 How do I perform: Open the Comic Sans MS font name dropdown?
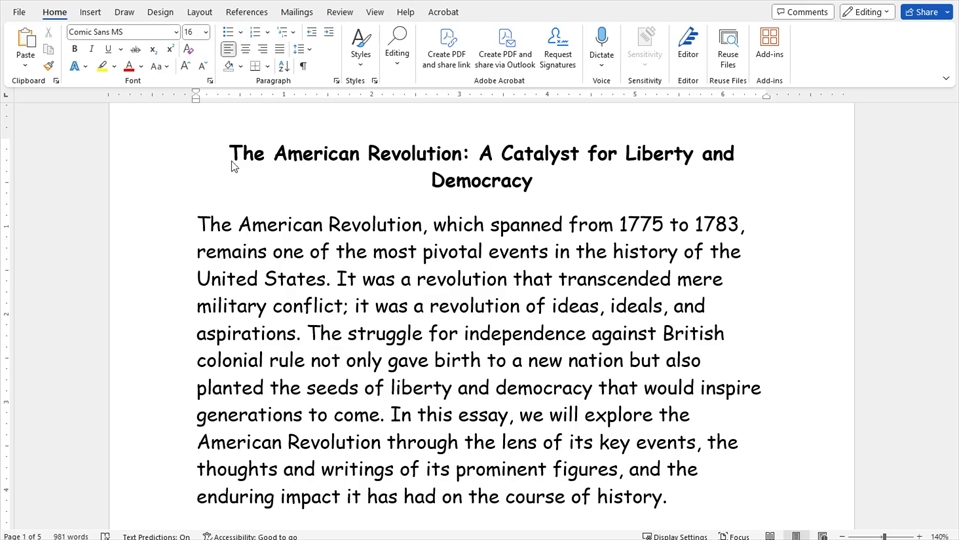click(x=176, y=32)
